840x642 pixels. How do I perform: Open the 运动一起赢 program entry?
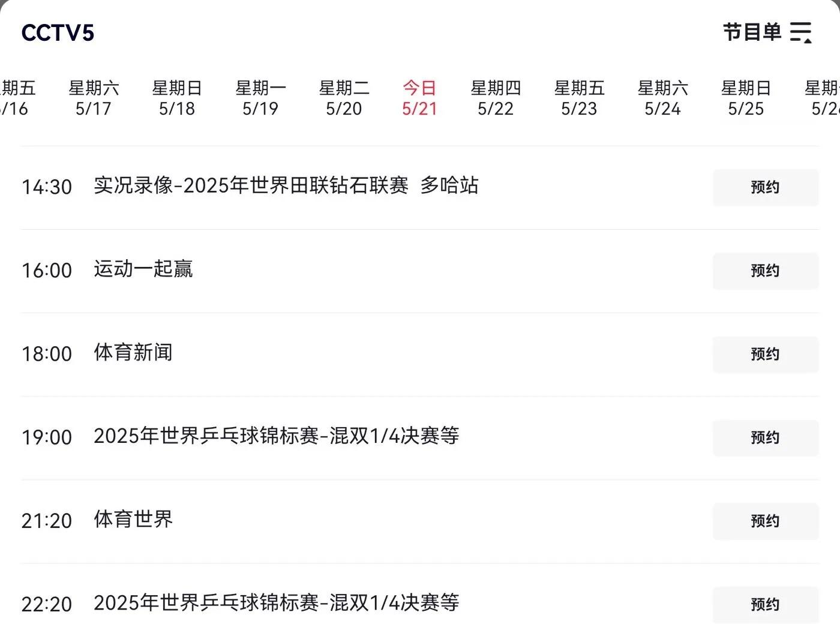(143, 269)
